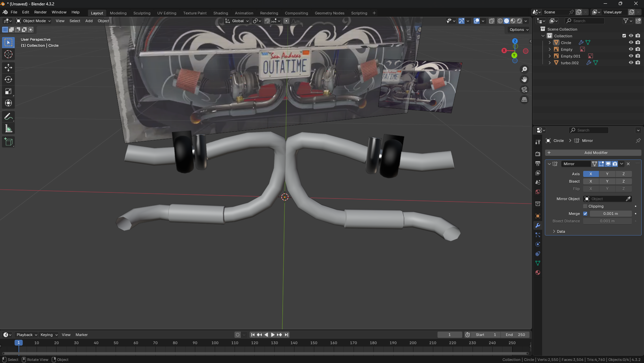This screenshot has width=644, height=363.
Task: Switch to wireframe viewport shading
Action: click(500, 21)
